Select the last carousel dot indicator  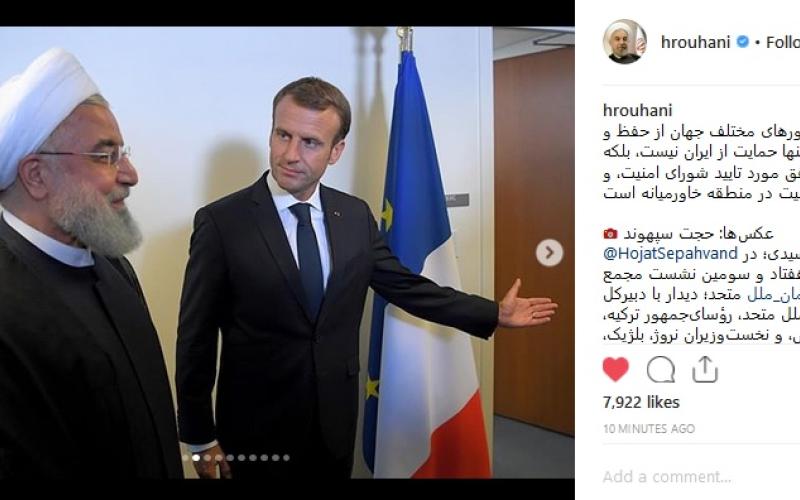pyautogui.click(x=286, y=458)
